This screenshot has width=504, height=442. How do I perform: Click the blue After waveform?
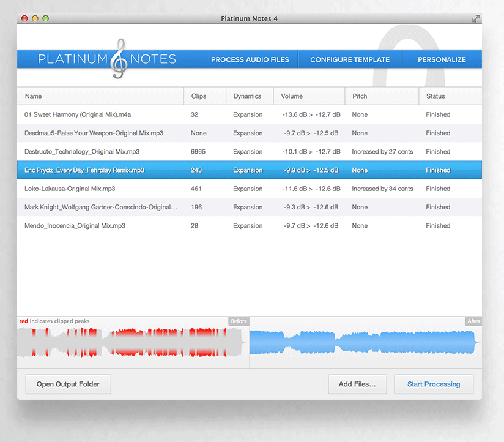364,342
